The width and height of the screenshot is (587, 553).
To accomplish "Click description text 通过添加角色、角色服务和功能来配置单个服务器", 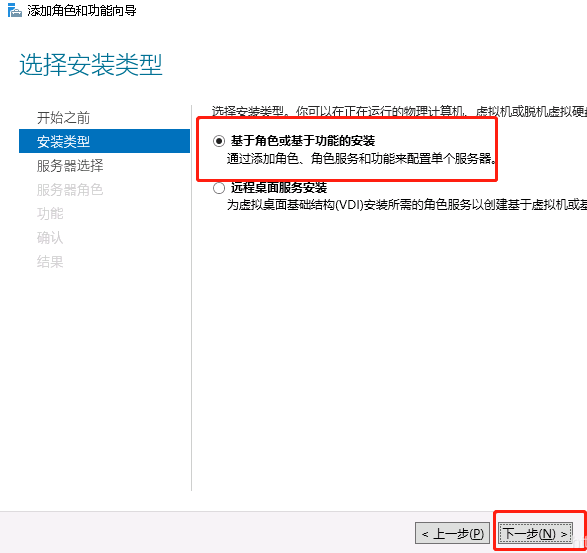I will (x=362, y=159).
